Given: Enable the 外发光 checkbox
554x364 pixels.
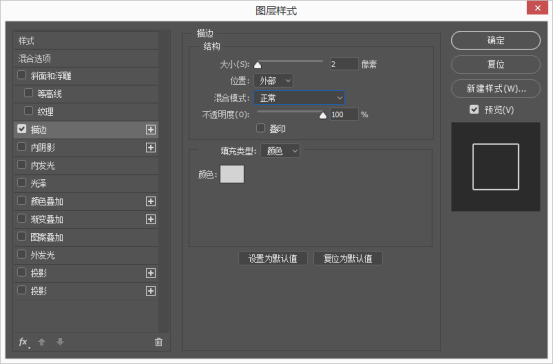Looking at the screenshot, I should (x=22, y=254).
